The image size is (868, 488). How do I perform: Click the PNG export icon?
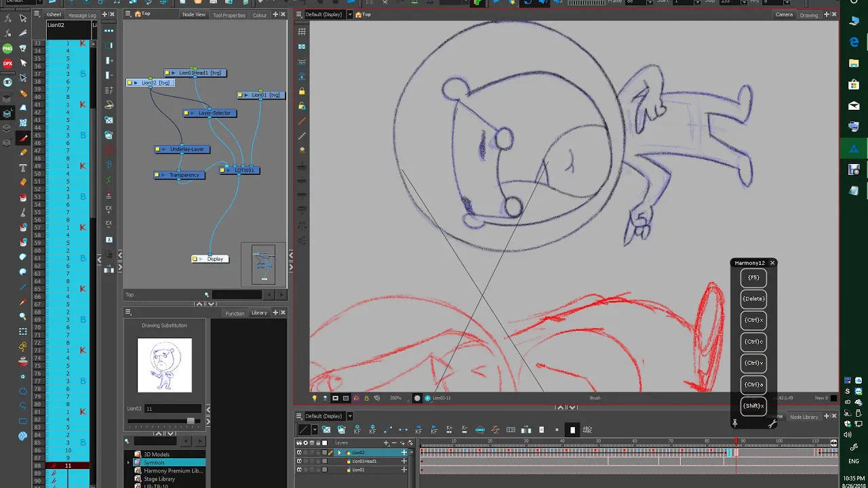coord(7,49)
